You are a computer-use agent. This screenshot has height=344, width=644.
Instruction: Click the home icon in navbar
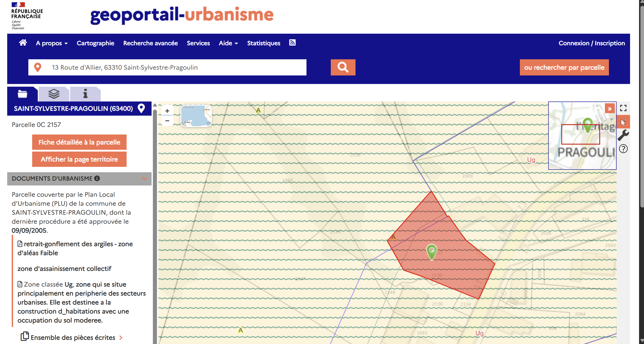[x=23, y=43]
